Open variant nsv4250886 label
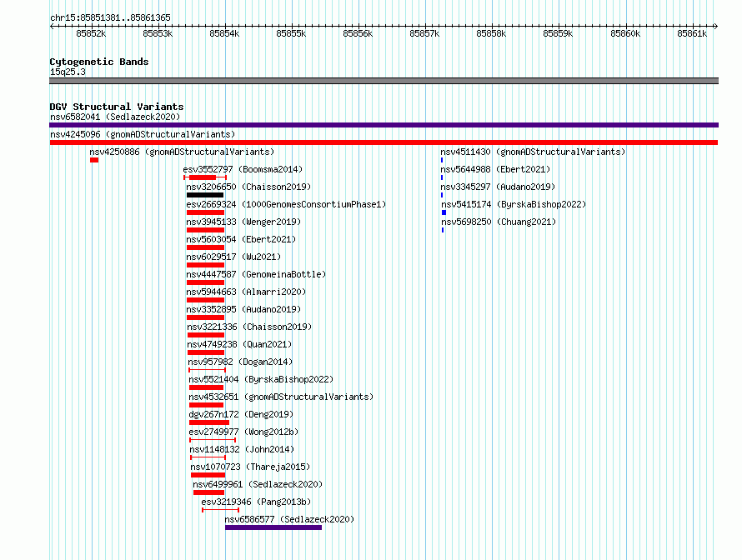Image resolution: width=742 pixels, height=560 pixels. 182,152
